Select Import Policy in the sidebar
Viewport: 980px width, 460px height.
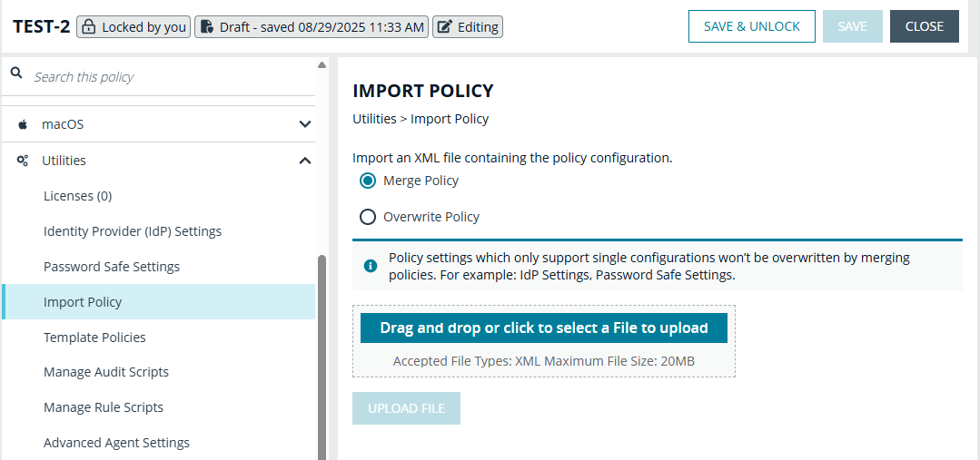(159, 302)
